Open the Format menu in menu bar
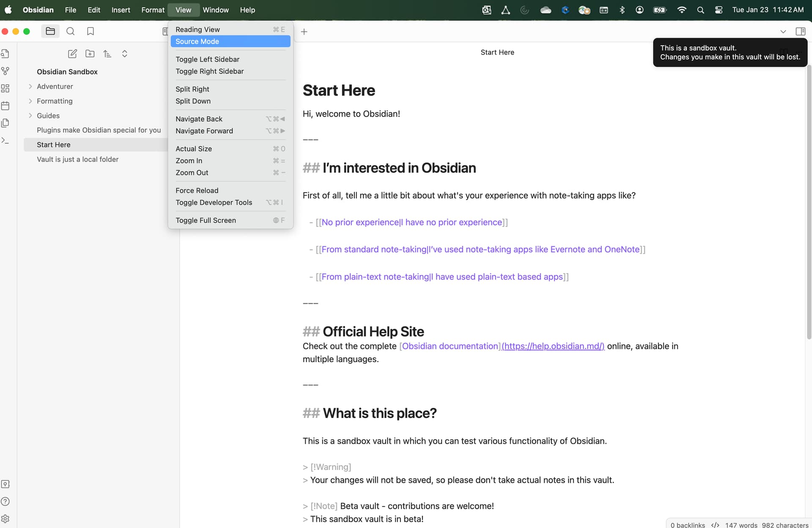 153,10
